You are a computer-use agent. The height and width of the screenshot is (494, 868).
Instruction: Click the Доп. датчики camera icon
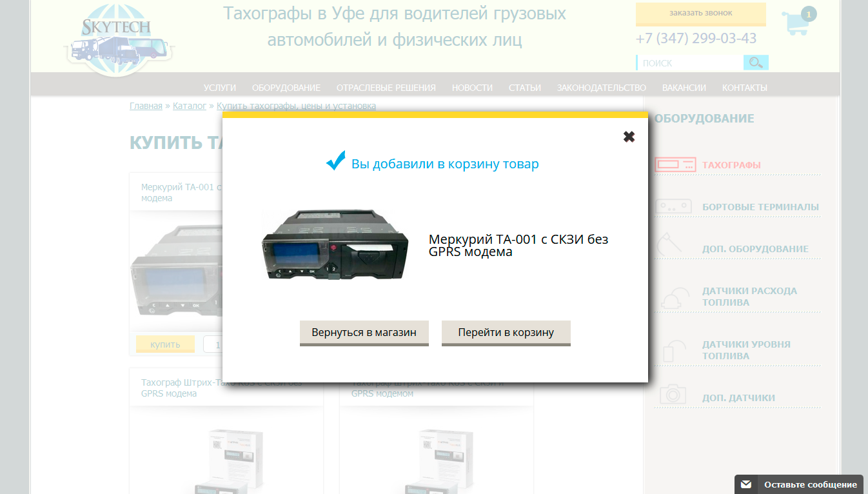[673, 395]
